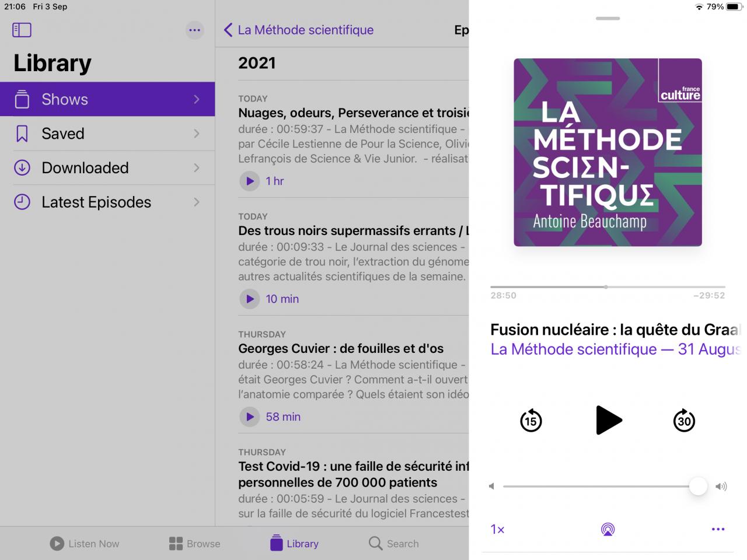Viewport: 747px width, 560px height.
Task: Open the La Méthode scientifique — 31 August show link
Action: click(x=616, y=349)
